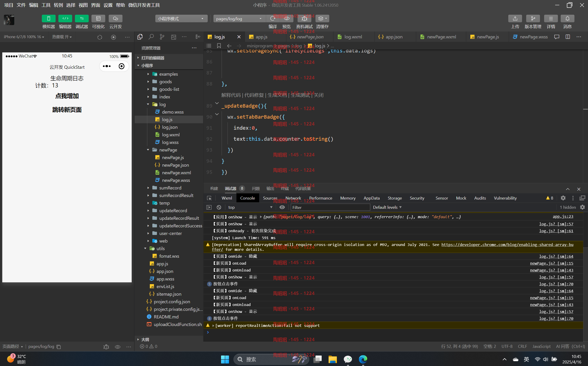This screenshot has height=366, width=588.
Task: Click the 编译 compile refresh icon
Action: [273, 18]
